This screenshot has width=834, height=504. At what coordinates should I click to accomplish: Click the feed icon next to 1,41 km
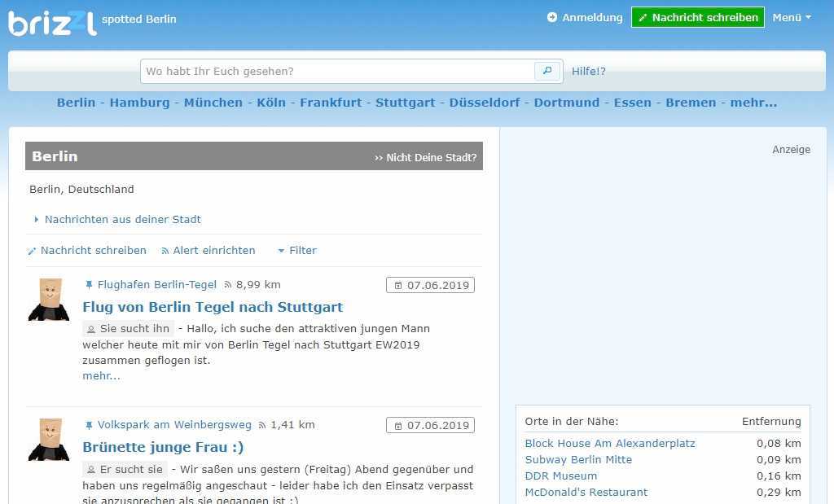pos(261,425)
